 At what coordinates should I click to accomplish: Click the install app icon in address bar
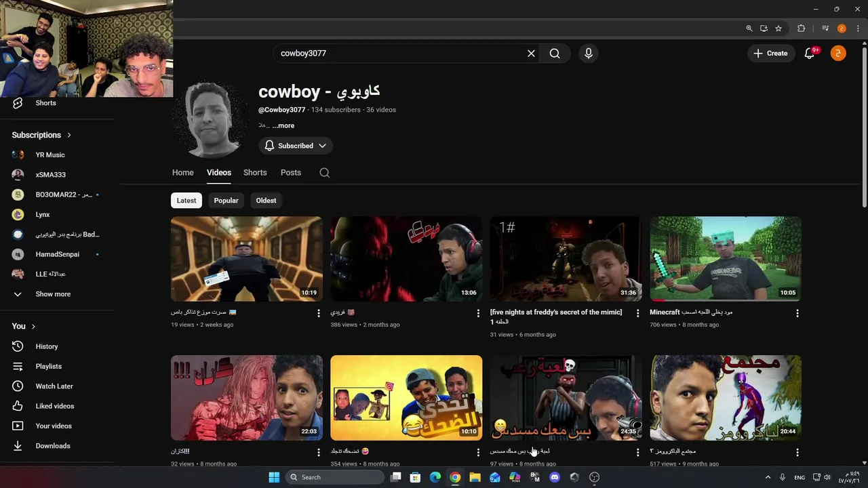pyautogui.click(x=764, y=28)
